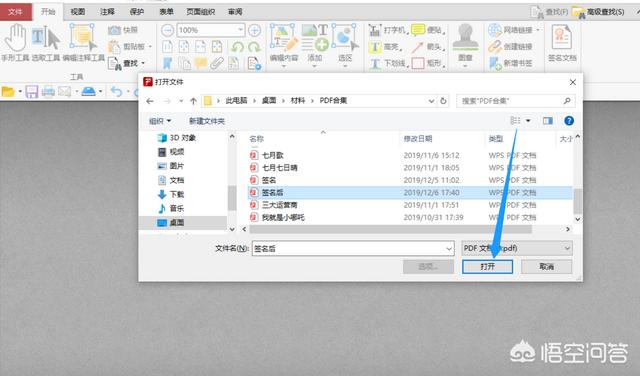
Task: Open the PDF file type filter dropdown
Action: point(517,248)
